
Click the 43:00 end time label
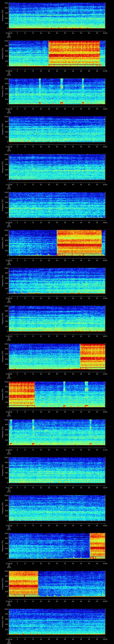click(105, 525)
